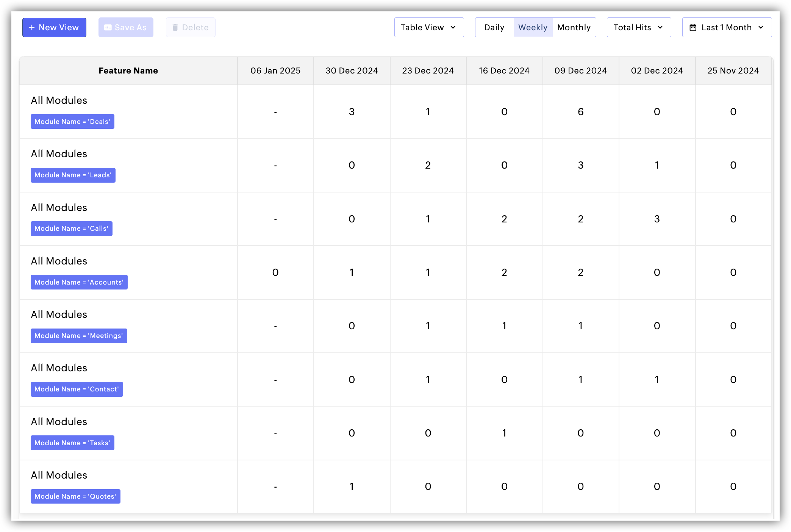Click the calendar icon beside Last 1 Month
The height and width of the screenshot is (532, 791).
pyautogui.click(x=693, y=28)
